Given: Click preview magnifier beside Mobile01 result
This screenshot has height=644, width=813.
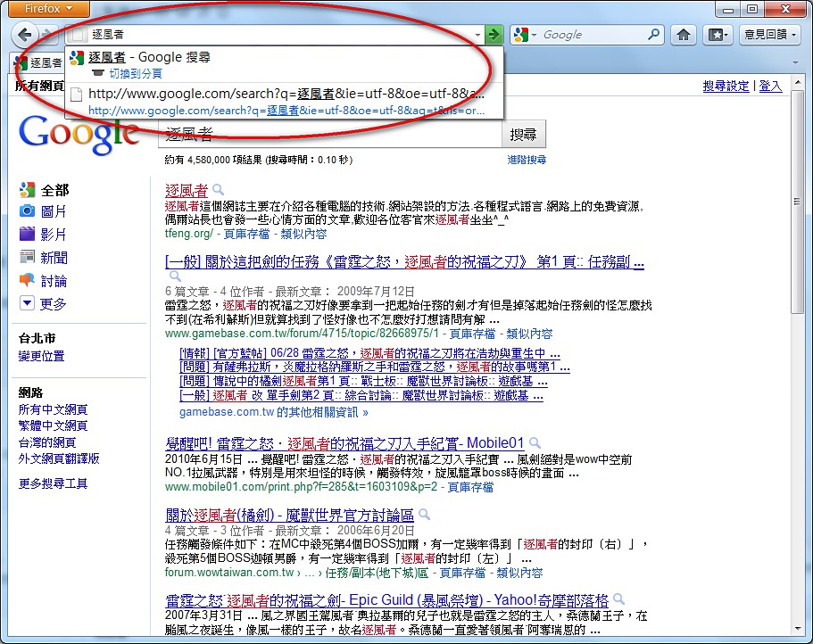Looking at the screenshot, I should 535,443.
